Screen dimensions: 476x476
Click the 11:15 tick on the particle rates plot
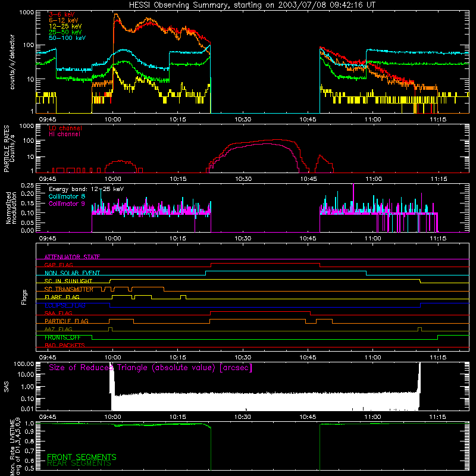(439, 179)
